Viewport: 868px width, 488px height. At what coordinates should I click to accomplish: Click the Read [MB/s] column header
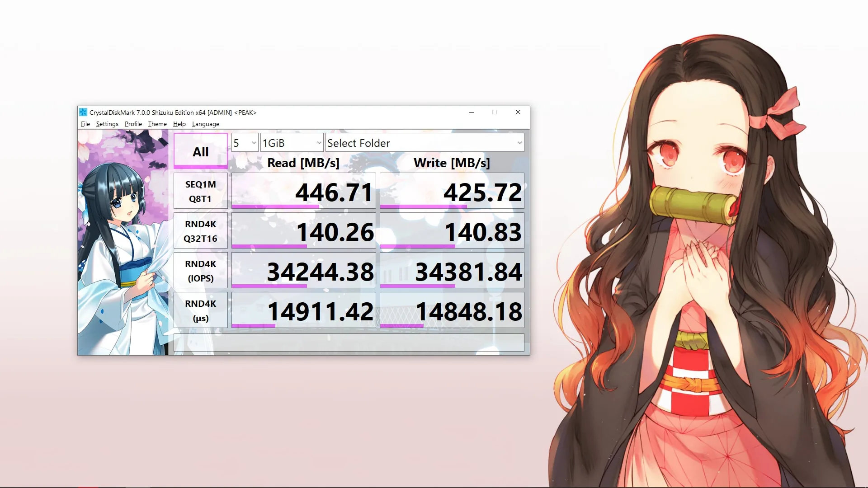coord(303,163)
